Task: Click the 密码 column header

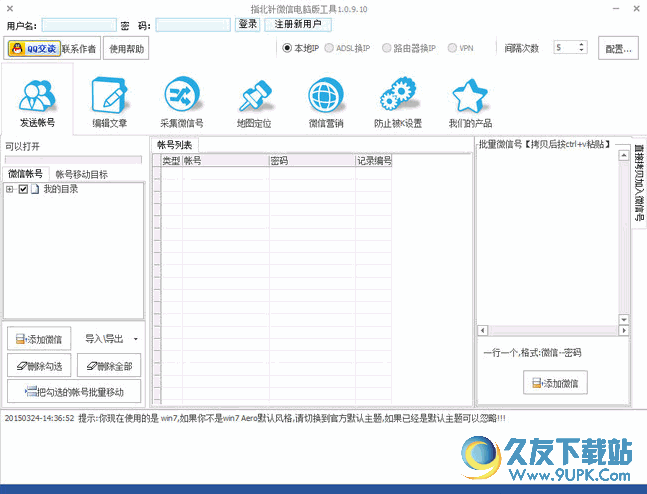Action: [x=312, y=161]
